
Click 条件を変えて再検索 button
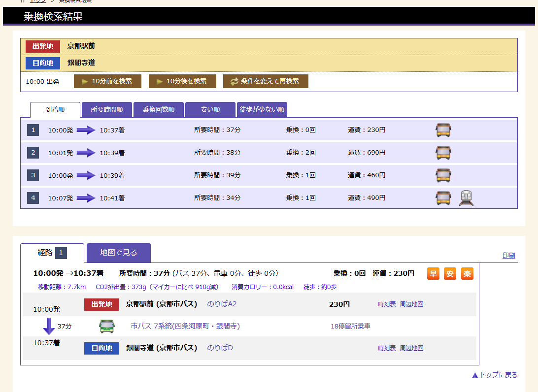[x=266, y=81]
